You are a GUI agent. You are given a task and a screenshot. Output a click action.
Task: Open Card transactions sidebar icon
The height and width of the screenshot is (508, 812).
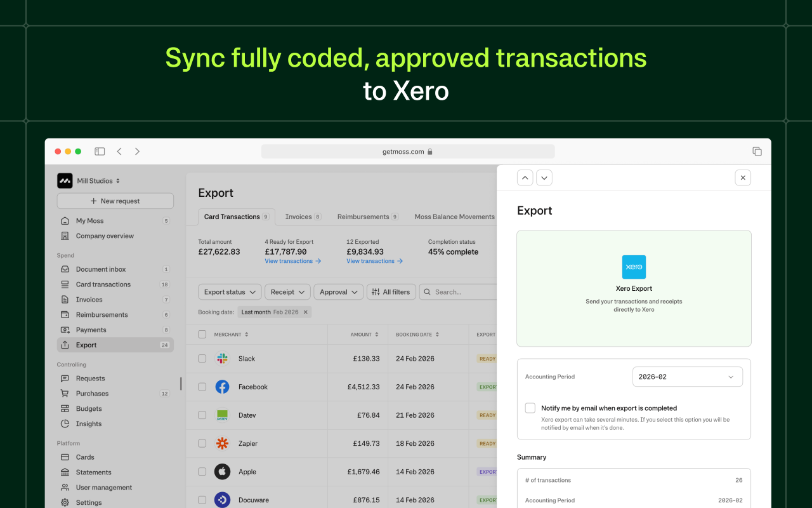(65, 284)
